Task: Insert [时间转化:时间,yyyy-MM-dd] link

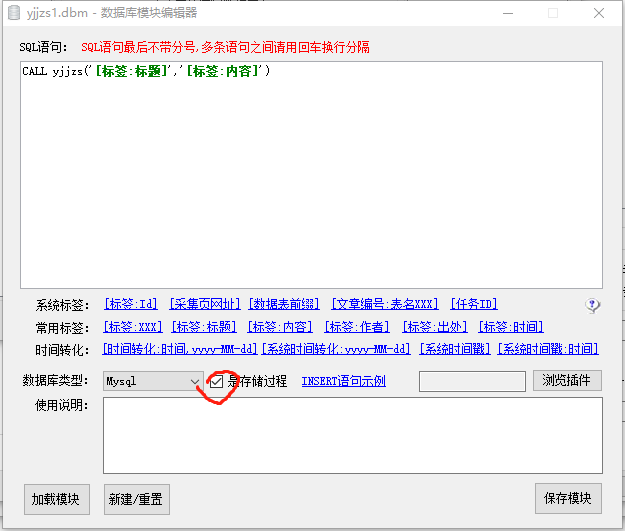Action: [180, 349]
